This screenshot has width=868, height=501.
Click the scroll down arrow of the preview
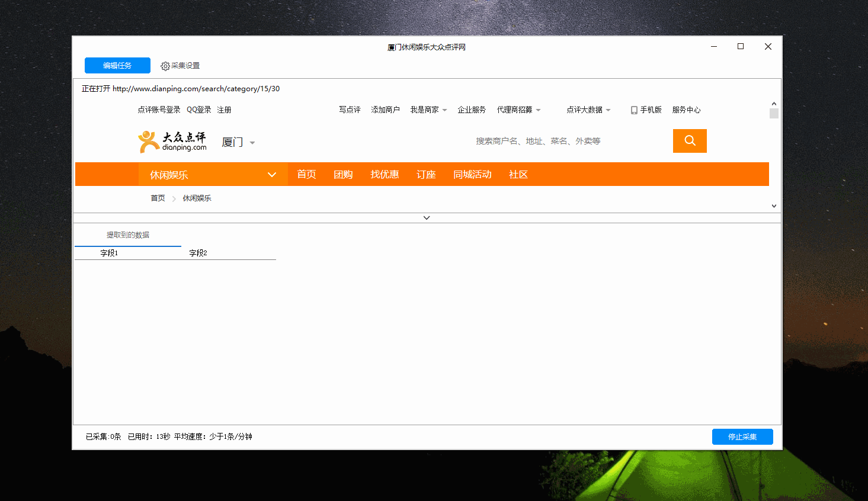[x=774, y=206]
